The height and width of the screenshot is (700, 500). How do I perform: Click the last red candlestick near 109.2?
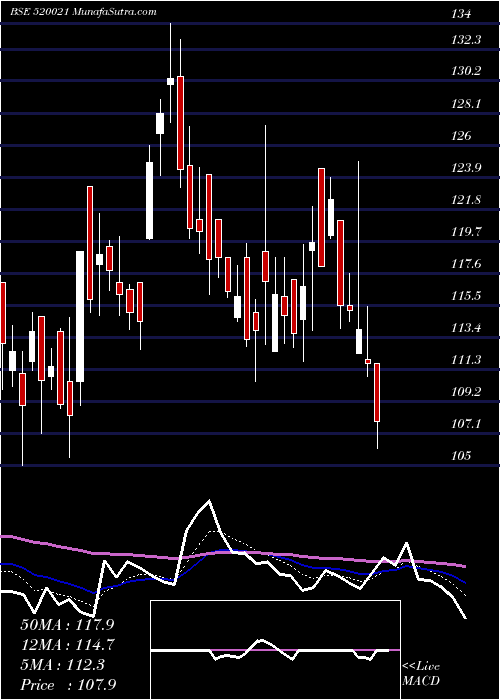click(x=377, y=392)
